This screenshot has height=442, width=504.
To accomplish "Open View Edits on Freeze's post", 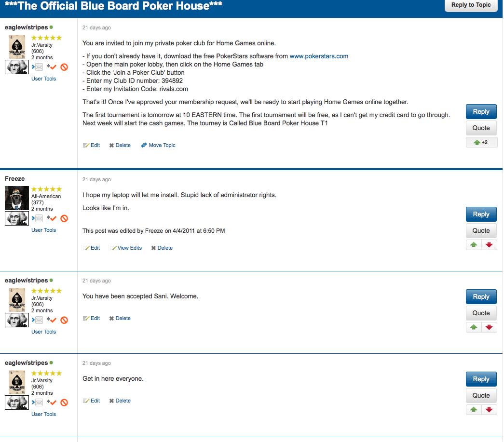I will click(129, 248).
